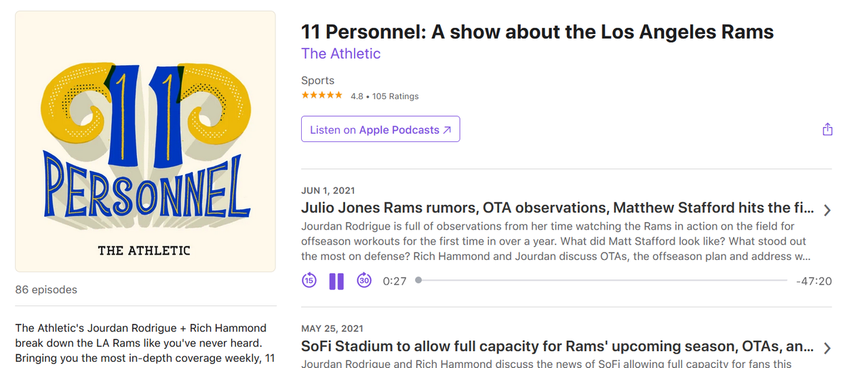Click the remaining time "-47:20"
The image size is (868, 368).
point(814,281)
